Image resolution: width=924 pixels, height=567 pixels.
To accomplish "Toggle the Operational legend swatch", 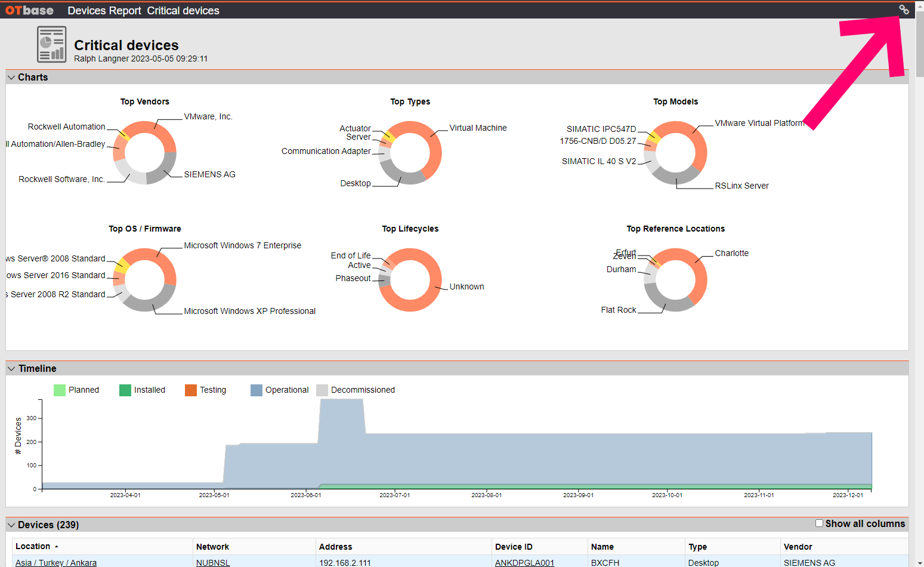I will (x=257, y=390).
